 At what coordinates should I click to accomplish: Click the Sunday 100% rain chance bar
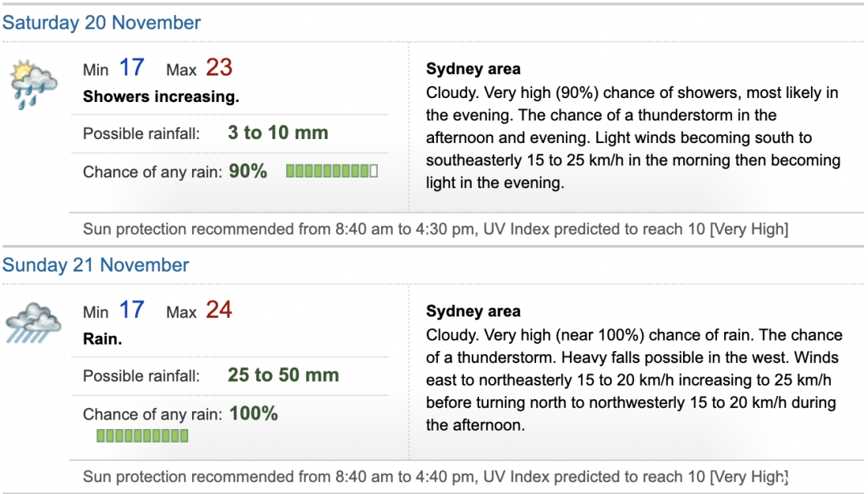click(x=142, y=436)
